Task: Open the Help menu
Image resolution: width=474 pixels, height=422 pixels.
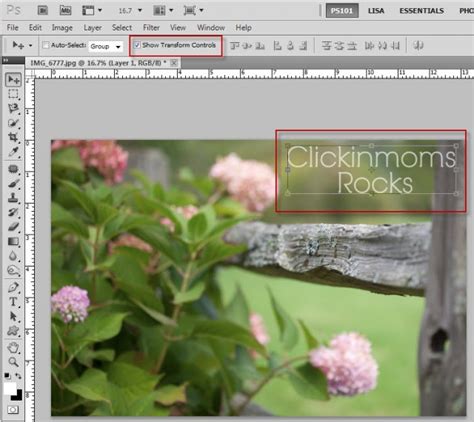Action: [x=243, y=28]
